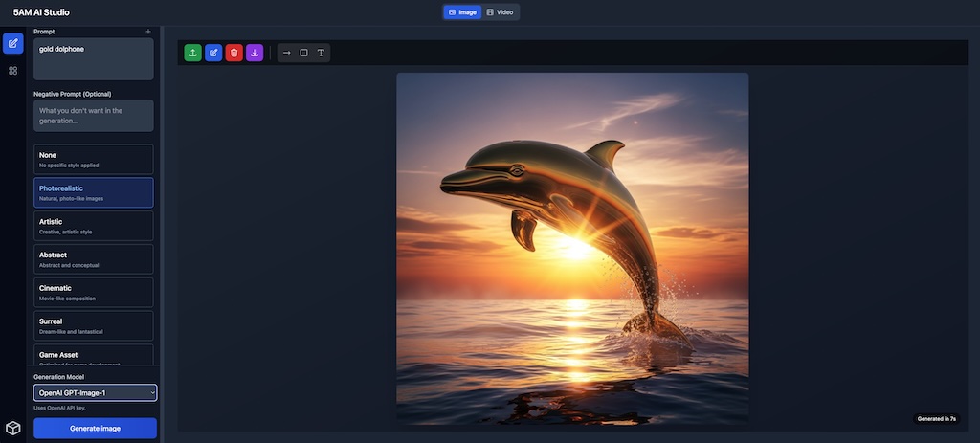Click the 5AM AI Studio title

(41, 11)
